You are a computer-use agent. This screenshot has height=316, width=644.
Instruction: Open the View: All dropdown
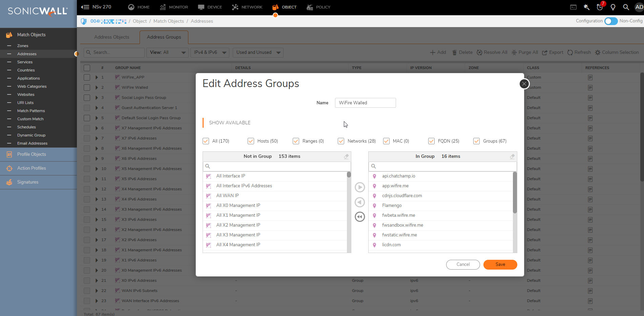tap(167, 52)
